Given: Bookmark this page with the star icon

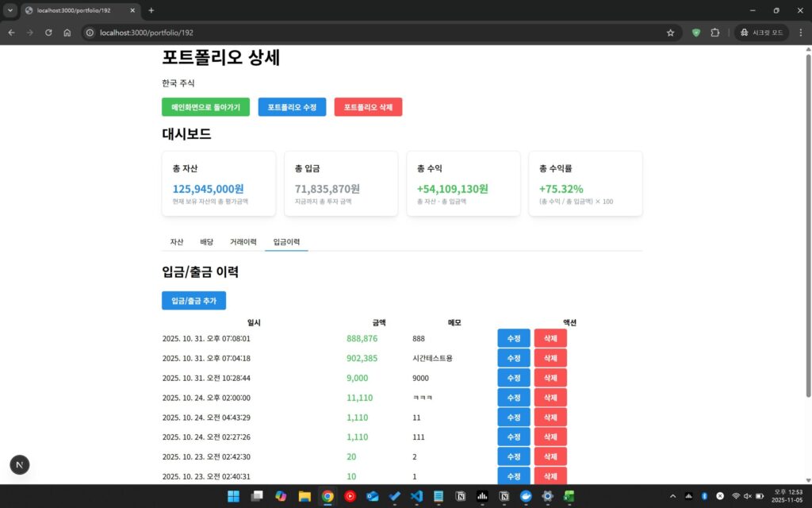Looking at the screenshot, I should (x=670, y=33).
